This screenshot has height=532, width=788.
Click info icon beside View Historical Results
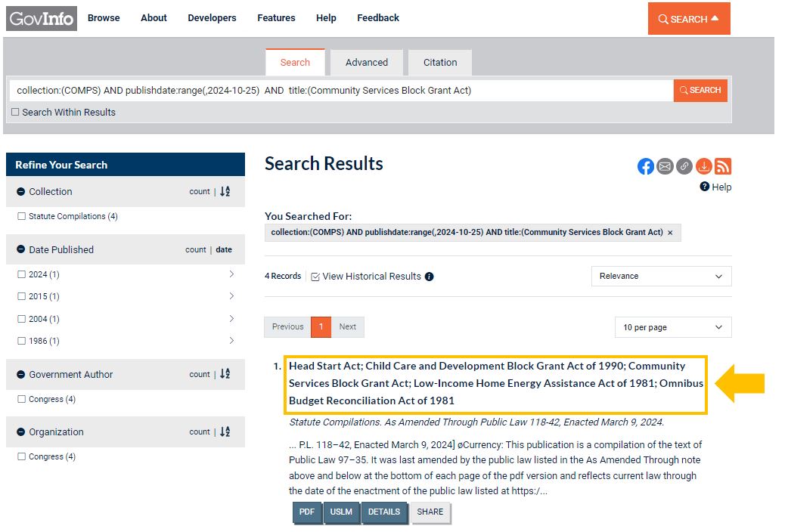coord(430,277)
